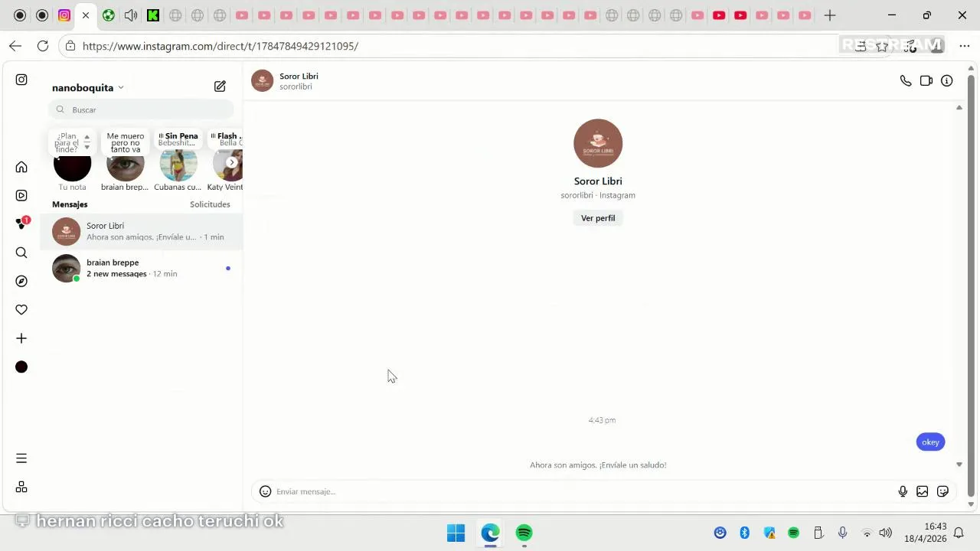
Task: Show next notes with arrow
Action: pos(231,162)
